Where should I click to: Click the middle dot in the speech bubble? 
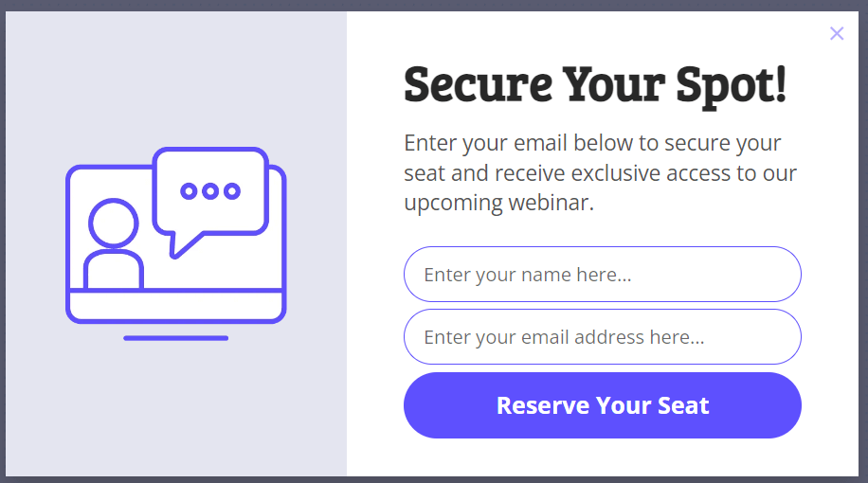click(210, 191)
